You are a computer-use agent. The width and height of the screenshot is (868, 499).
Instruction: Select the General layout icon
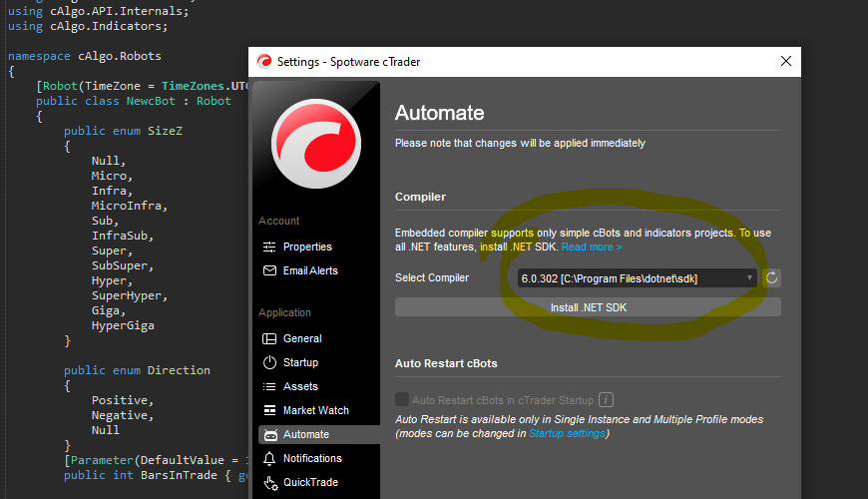(269, 339)
